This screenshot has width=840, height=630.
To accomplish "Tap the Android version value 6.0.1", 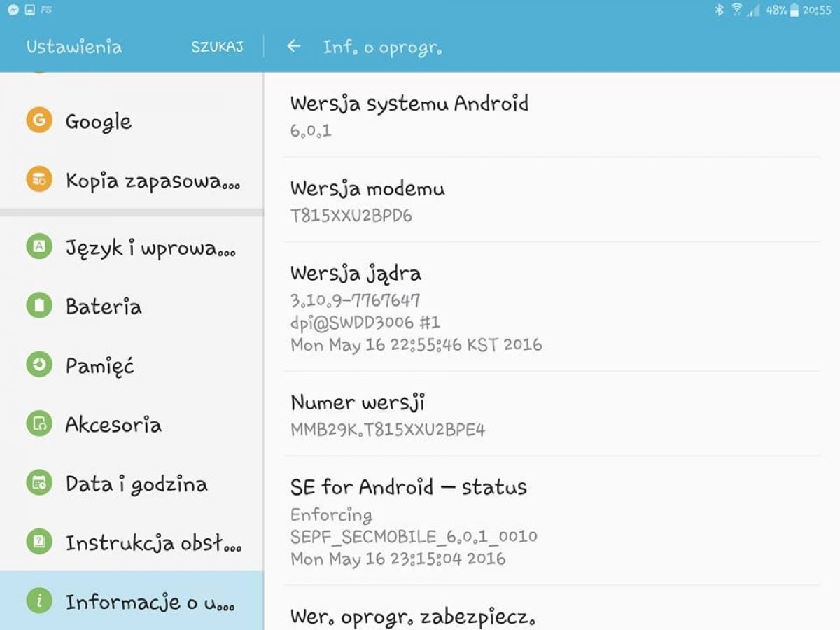I will coord(311,130).
